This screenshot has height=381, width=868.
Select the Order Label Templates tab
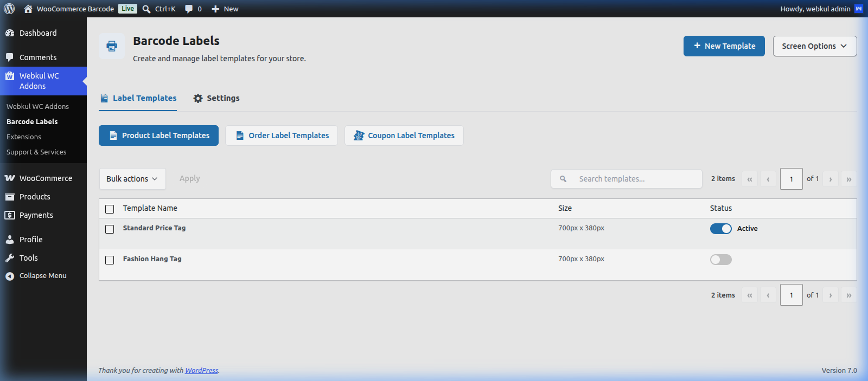tap(282, 135)
